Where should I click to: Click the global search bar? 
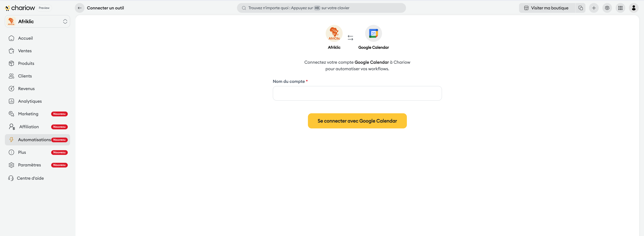click(x=321, y=8)
